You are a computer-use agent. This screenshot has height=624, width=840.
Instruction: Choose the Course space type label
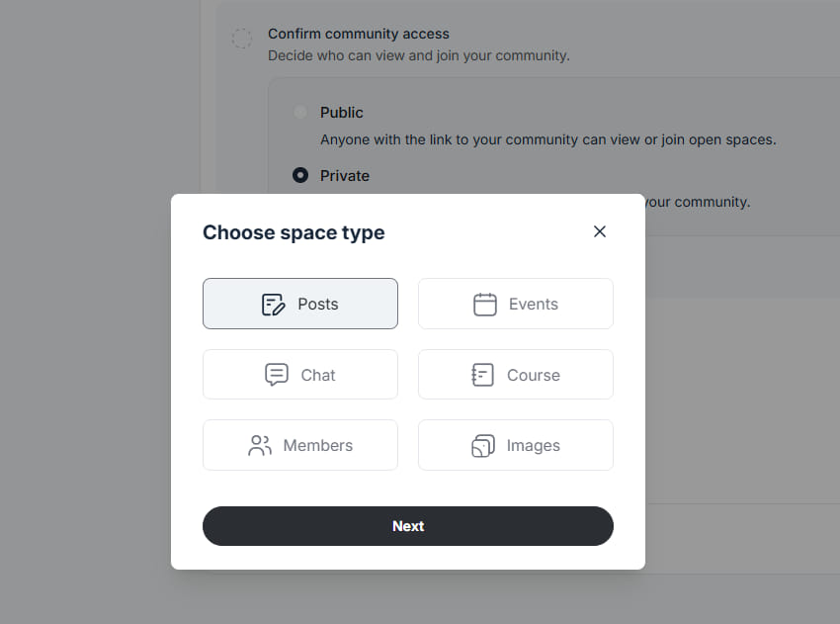click(534, 375)
